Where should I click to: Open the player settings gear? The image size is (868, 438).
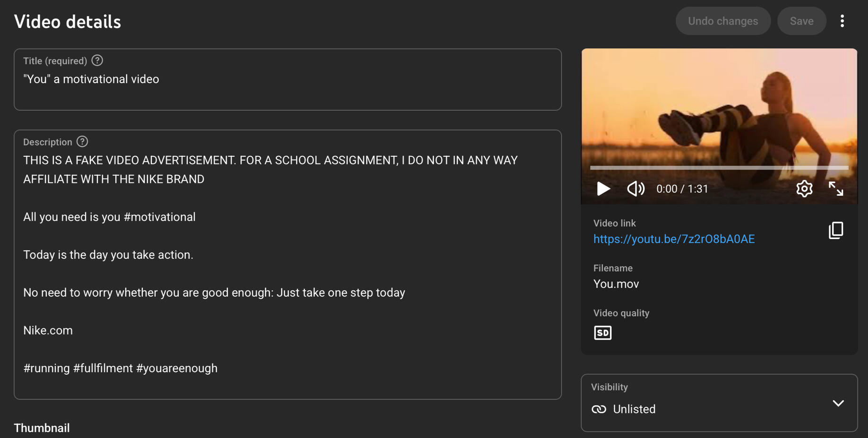tap(804, 189)
